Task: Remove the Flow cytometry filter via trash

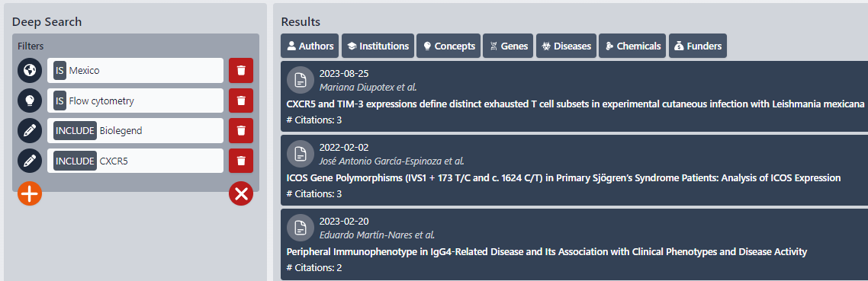Action: [241, 101]
